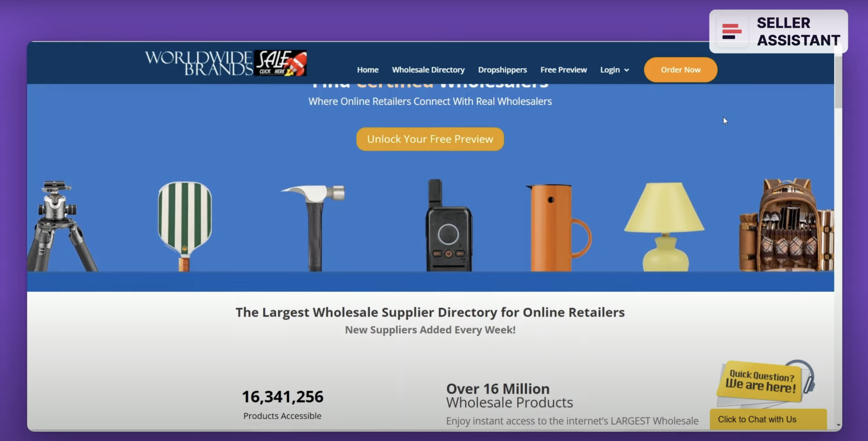Click the Seller Assistant logo icon
The height and width of the screenshot is (441, 868).
732,31
